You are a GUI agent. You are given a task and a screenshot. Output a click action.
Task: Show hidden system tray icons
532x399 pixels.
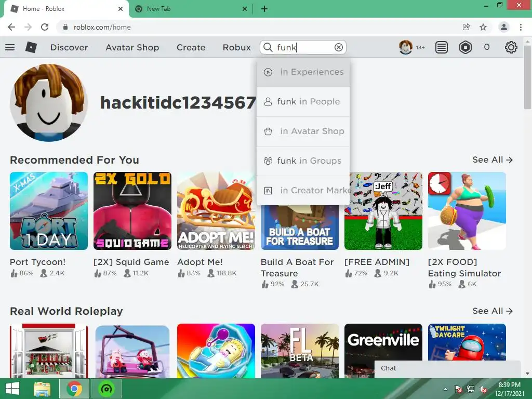click(x=445, y=389)
